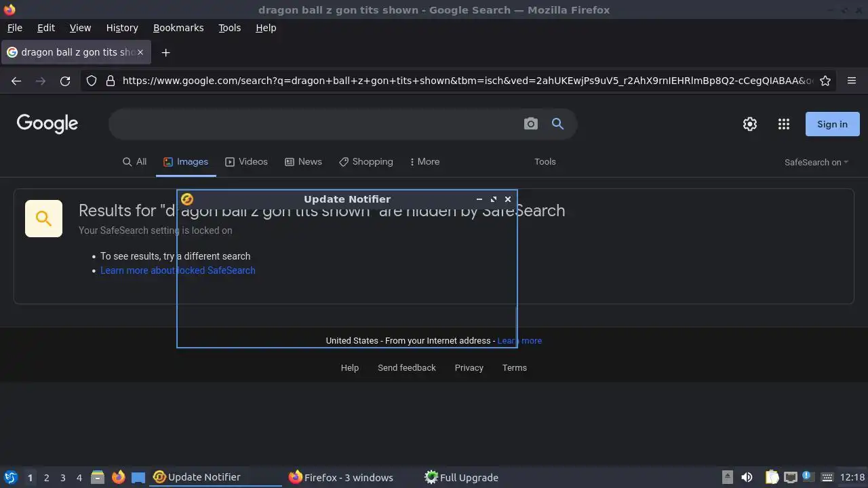Search by image using the camera icon
This screenshot has height=488, width=868.
[530, 123]
